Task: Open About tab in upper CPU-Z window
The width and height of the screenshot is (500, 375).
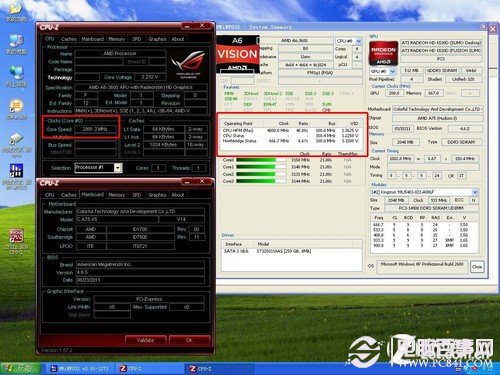Action: click(178, 39)
